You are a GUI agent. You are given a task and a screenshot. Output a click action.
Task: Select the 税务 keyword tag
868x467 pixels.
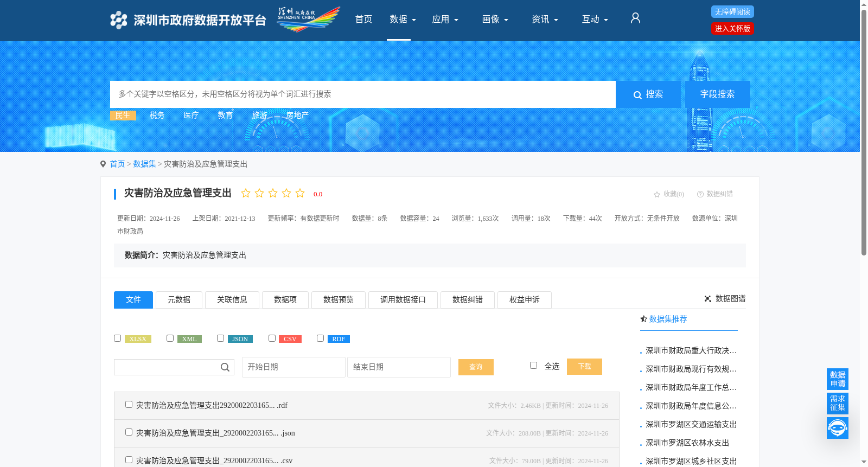coord(157,116)
